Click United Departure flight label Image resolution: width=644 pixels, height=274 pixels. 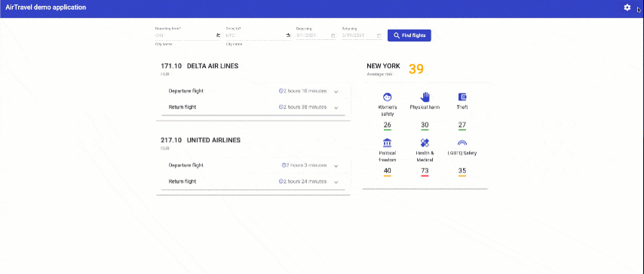(x=186, y=165)
